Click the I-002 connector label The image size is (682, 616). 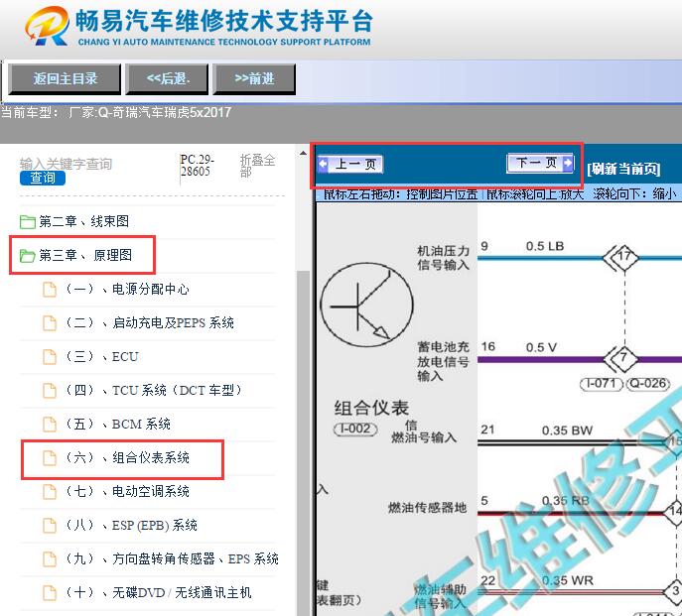(355, 429)
